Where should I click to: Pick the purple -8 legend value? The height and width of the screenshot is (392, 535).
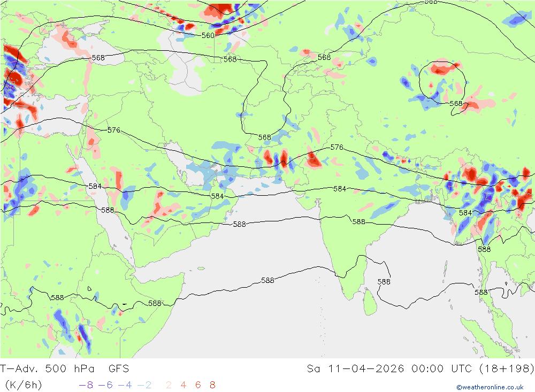[x=86, y=385]
